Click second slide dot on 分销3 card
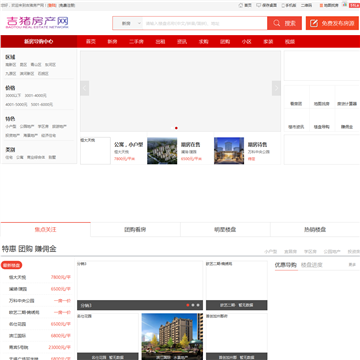This screenshot has width=360, height=360. 193,305
